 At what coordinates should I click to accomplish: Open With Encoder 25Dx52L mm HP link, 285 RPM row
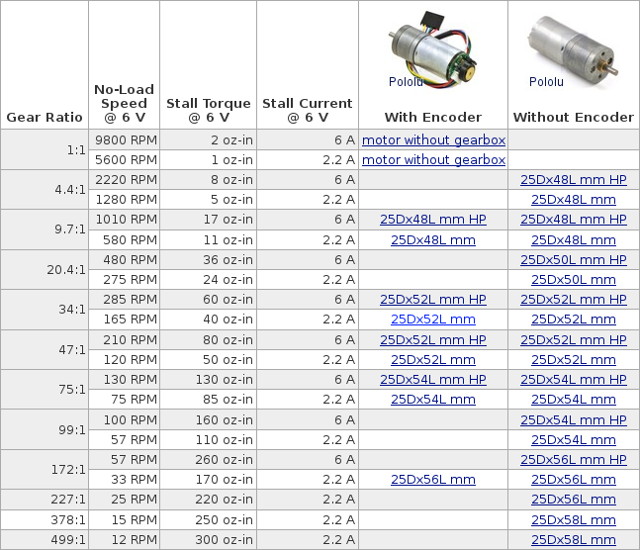coord(433,299)
